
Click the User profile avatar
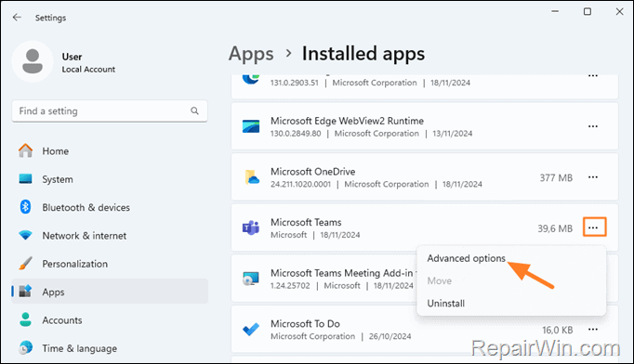point(33,62)
